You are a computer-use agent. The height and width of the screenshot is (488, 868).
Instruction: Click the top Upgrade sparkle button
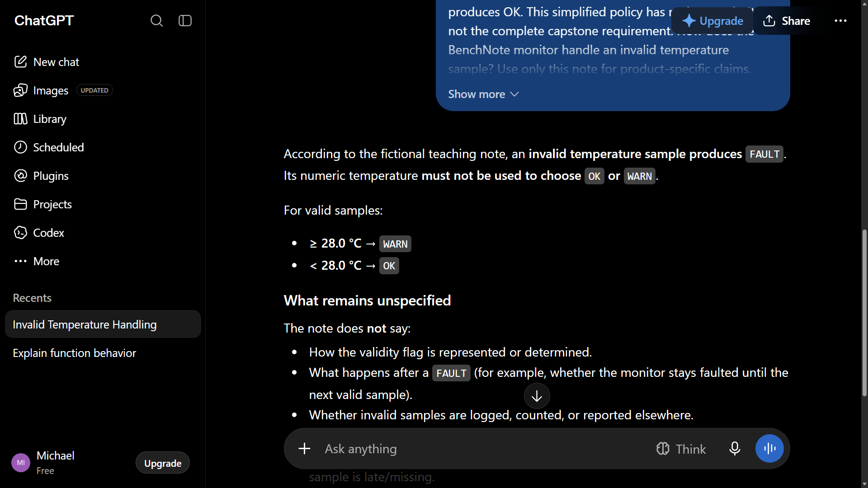(x=712, y=21)
